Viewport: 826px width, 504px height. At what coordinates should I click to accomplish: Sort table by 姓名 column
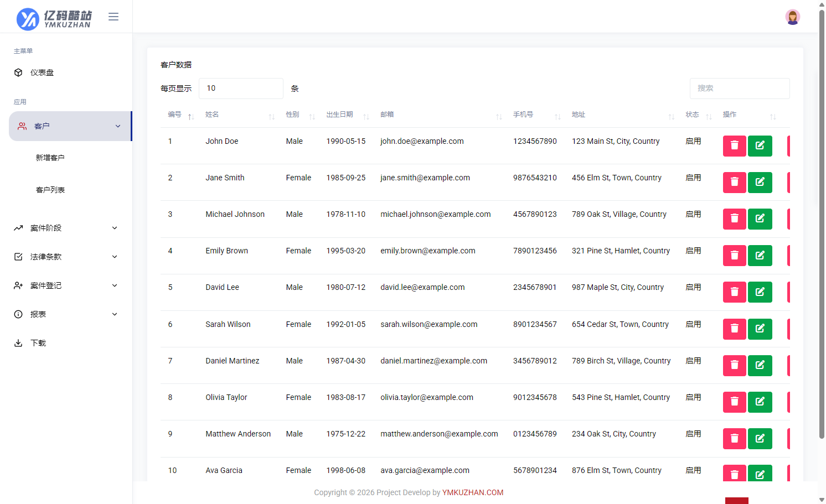pos(238,115)
